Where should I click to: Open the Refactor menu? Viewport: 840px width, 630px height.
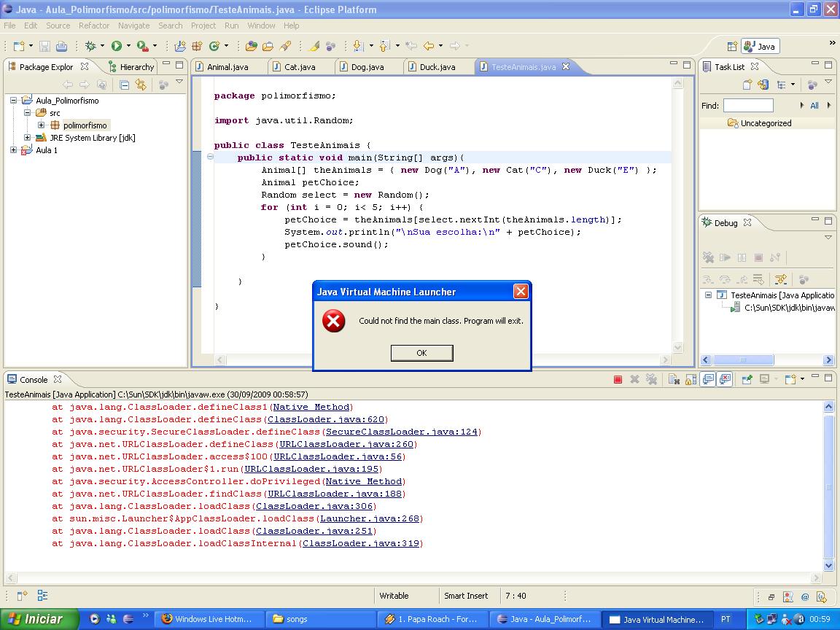93,26
